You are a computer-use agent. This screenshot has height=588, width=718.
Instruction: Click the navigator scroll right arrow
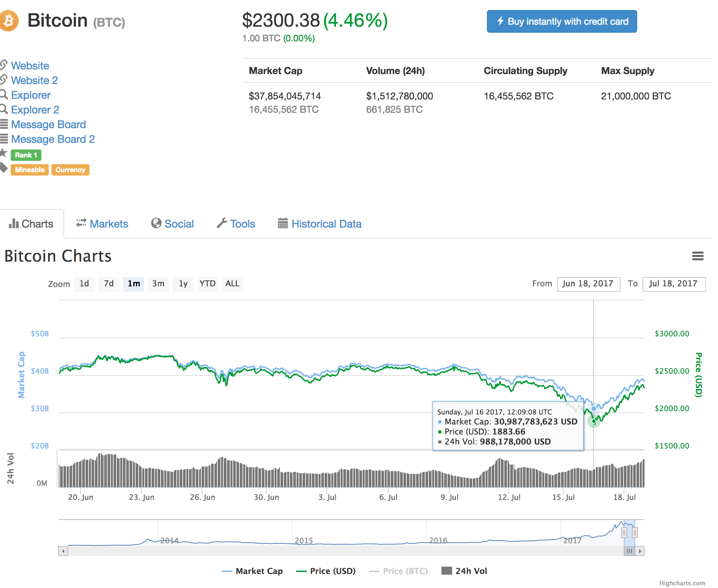pyautogui.click(x=640, y=551)
